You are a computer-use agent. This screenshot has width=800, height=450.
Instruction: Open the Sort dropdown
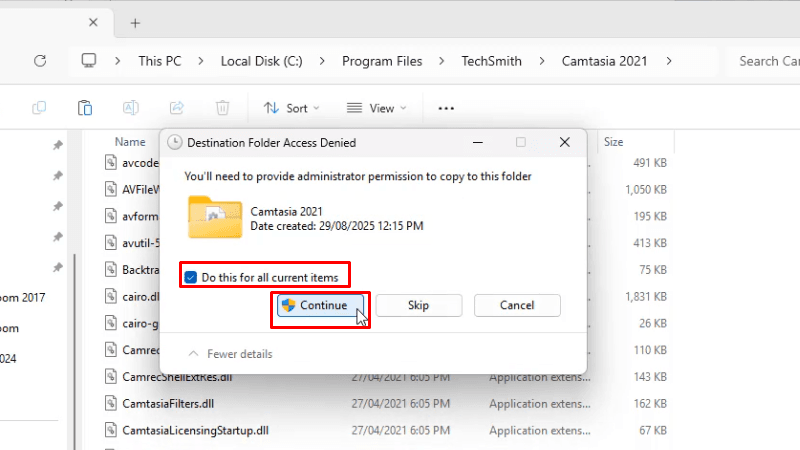click(x=291, y=108)
